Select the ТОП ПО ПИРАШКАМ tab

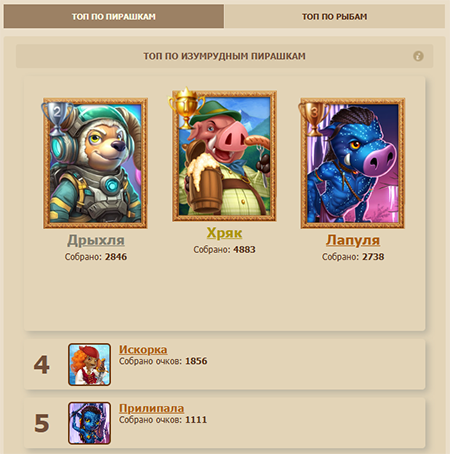point(114,16)
